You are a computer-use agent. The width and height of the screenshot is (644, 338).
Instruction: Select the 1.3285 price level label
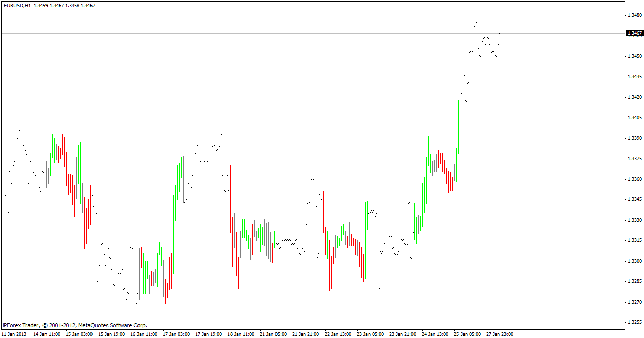tap(634, 281)
